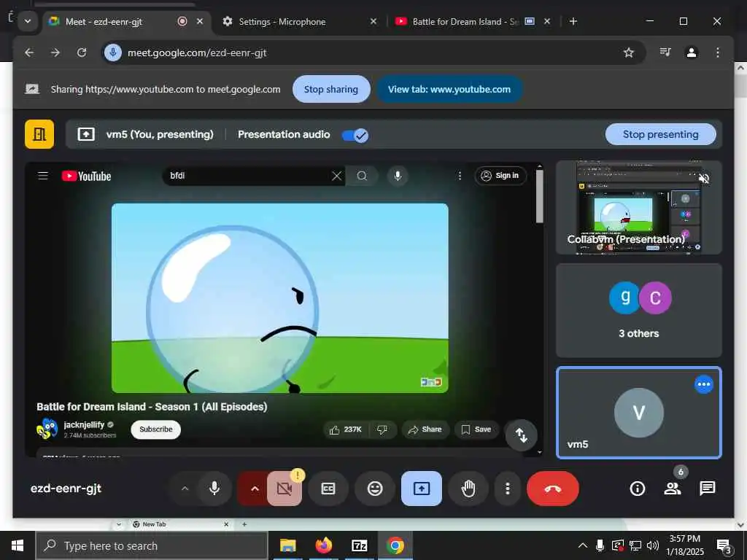Open options on vm5 tile
Viewport: 747px width, 560px height.
(x=704, y=384)
